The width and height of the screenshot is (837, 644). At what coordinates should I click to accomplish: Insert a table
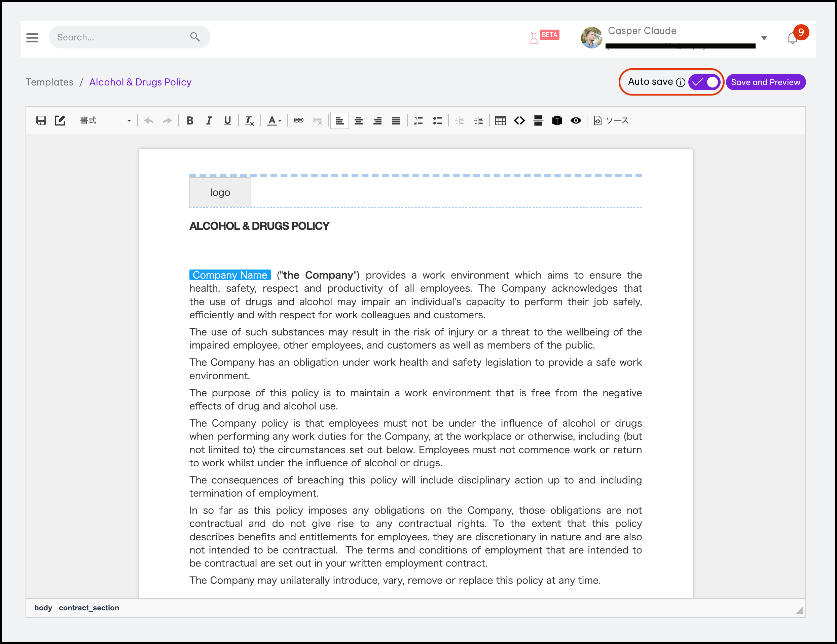pyautogui.click(x=500, y=121)
